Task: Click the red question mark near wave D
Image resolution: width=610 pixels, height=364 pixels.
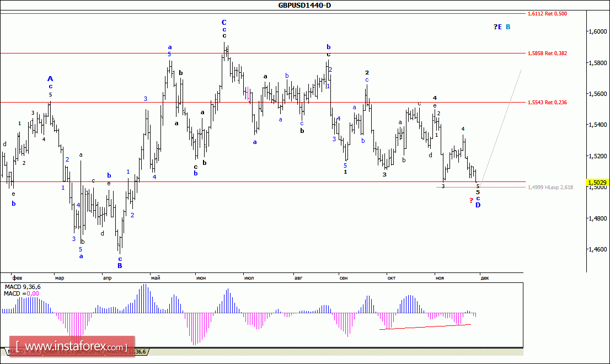Action: [x=470, y=200]
